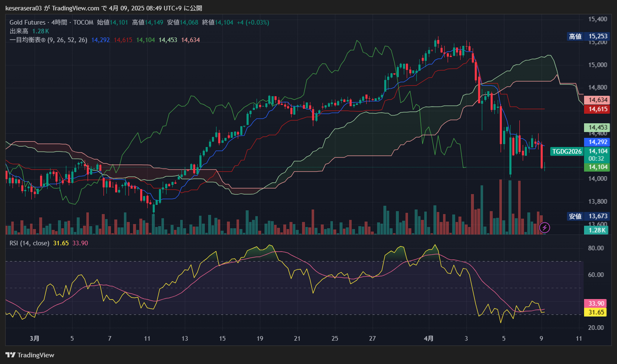Image resolution: width=617 pixels, height=364 pixels.
Task: Click the 9 date label on the time axis
Action: 542,338
